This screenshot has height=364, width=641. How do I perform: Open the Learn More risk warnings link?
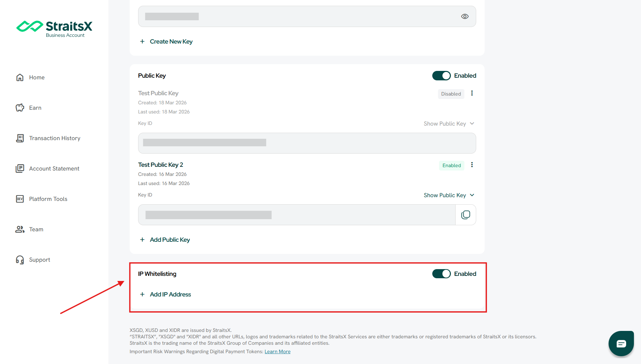[278, 352]
